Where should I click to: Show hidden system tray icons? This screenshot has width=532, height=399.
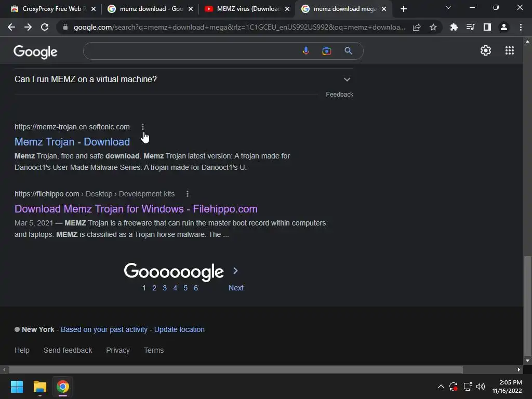click(x=441, y=387)
